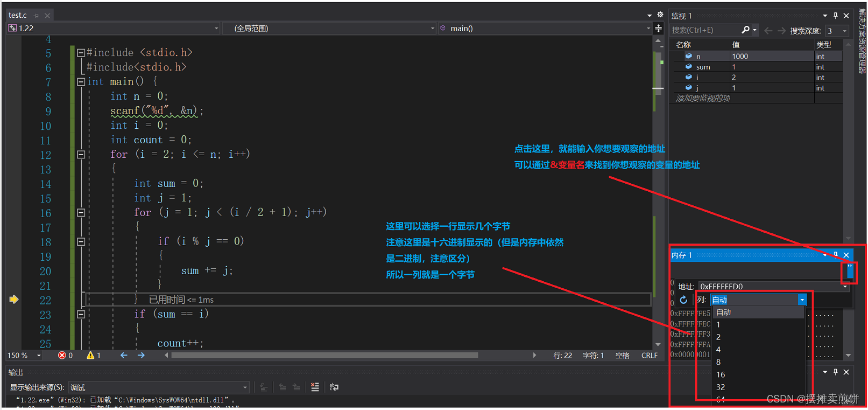
Task: Collapse the if (sum == i) block
Action: pyautogui.click(x=81, y=314)
